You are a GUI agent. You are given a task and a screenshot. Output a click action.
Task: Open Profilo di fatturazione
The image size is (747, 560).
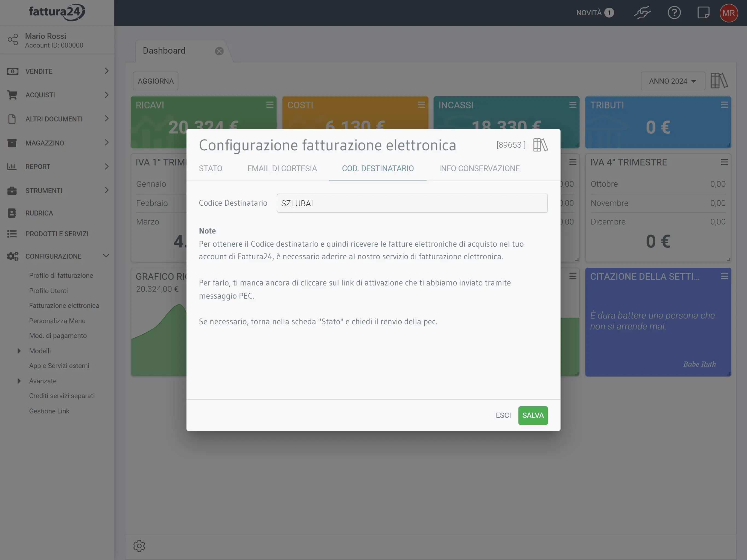(x=61, y=276)
